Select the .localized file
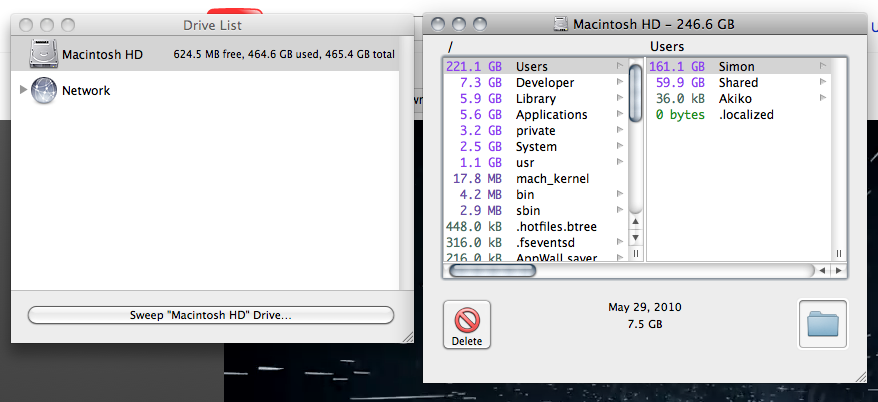 tap(739, 115)
